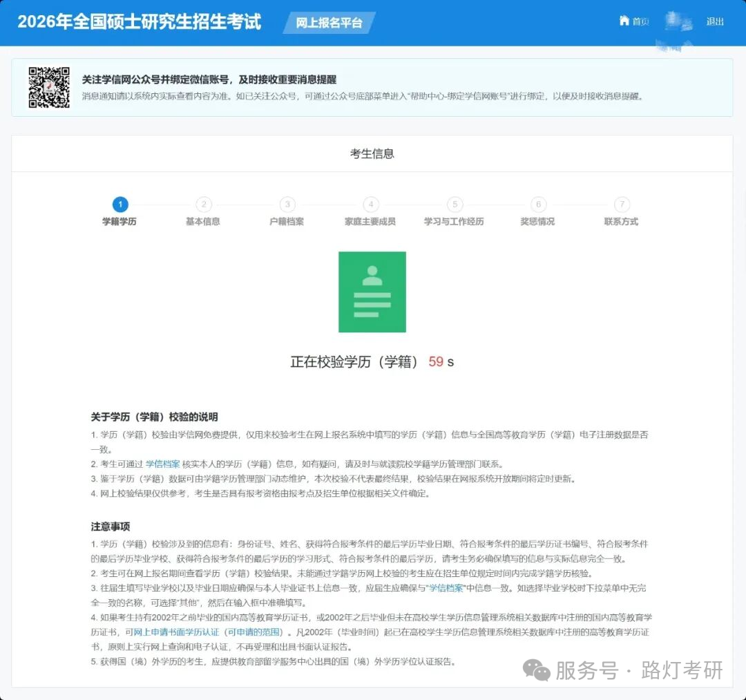The height and width of the screenshot is (700, 746).
Task: Select step 4 circle 家庭主要成员
Action: 371,205
